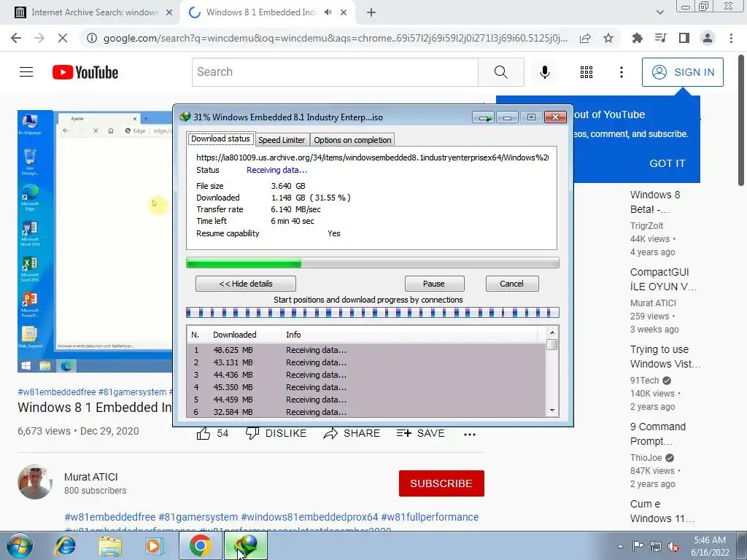Activate voice search microphone icon
The image size is (747, 560).
544,72
